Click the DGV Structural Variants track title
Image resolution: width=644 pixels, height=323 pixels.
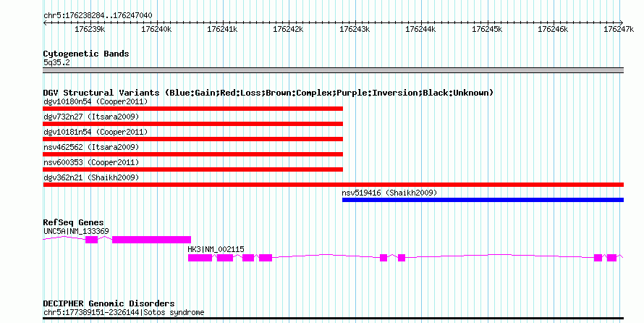[268, 93]
